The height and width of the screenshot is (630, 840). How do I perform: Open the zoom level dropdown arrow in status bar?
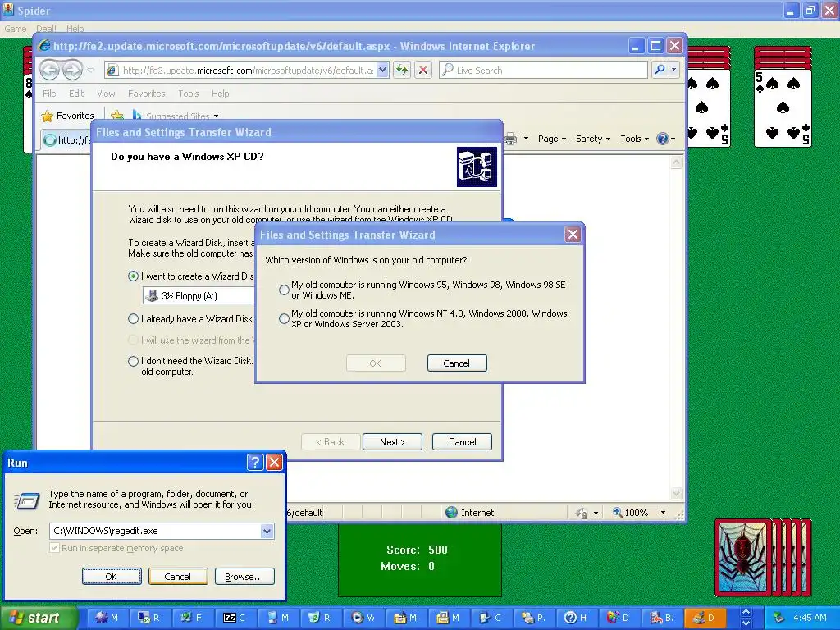point(663,513)
